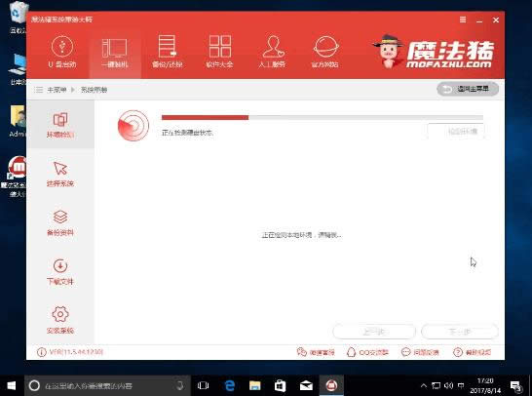The width and height of the screenshot is (532, 396).
Task: Select the 环境检测 step in sidebar
Action: coord(60,125)
